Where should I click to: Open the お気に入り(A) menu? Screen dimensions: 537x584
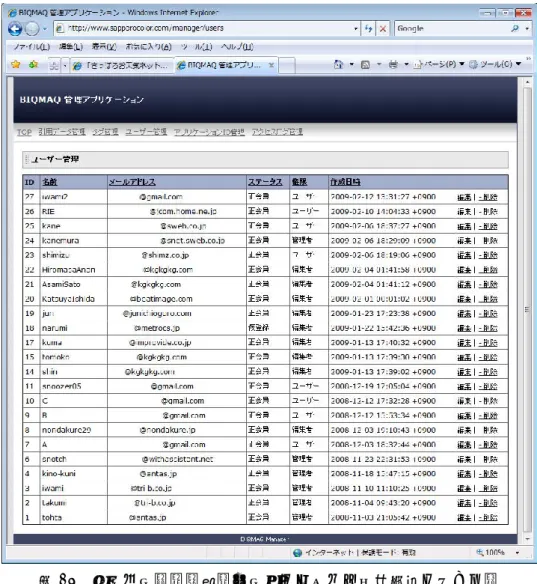tap(148, 47)
